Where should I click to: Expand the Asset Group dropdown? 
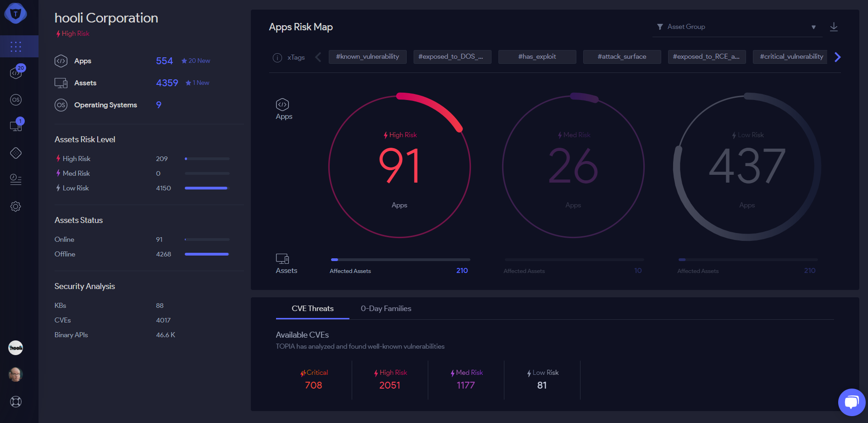tap(737, 27)
